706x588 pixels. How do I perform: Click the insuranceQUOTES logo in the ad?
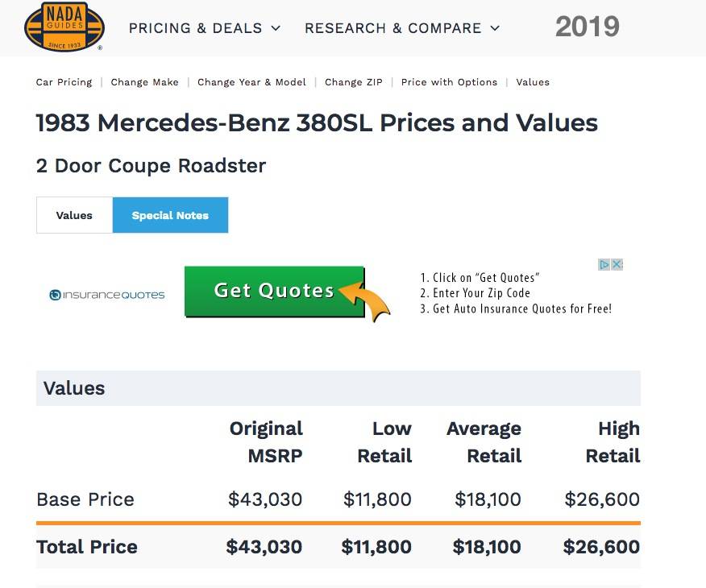click(107, 295)
